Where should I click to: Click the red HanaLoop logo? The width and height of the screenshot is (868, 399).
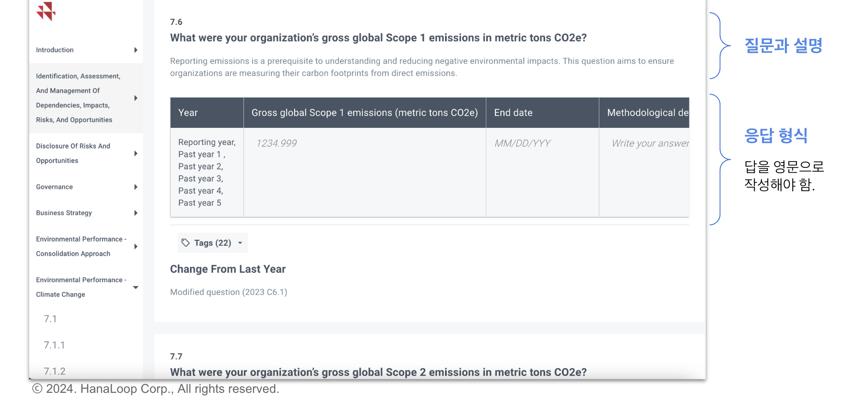[46, 11]
